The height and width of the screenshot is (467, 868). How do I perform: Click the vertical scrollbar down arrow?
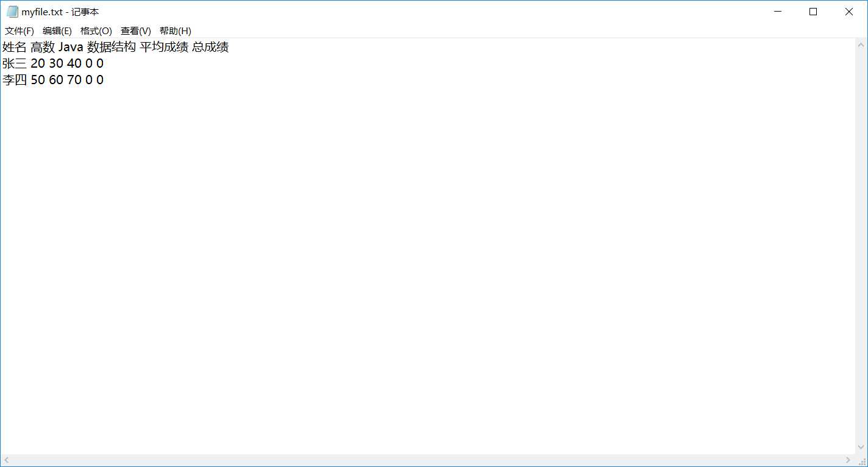coord(861,448)
